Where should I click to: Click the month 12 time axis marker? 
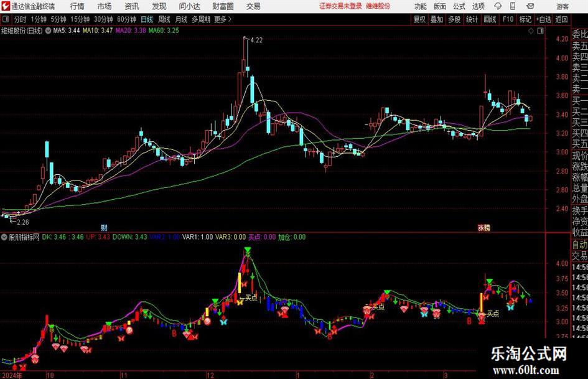210,375
